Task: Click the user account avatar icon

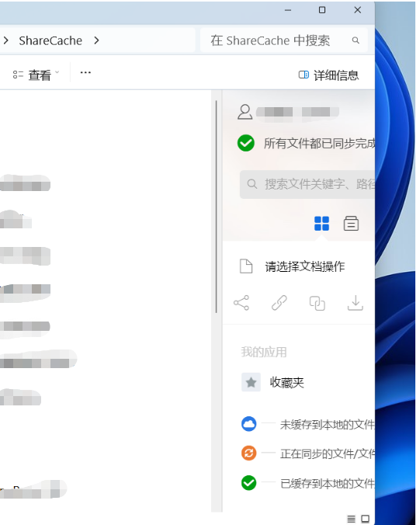Action: click(245, 112)
